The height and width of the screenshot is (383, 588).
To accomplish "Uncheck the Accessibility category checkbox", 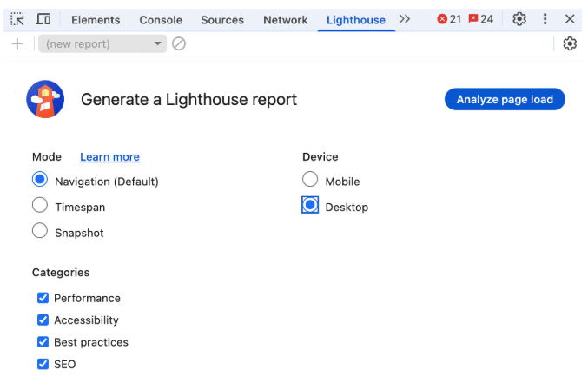I will [43, 320].
